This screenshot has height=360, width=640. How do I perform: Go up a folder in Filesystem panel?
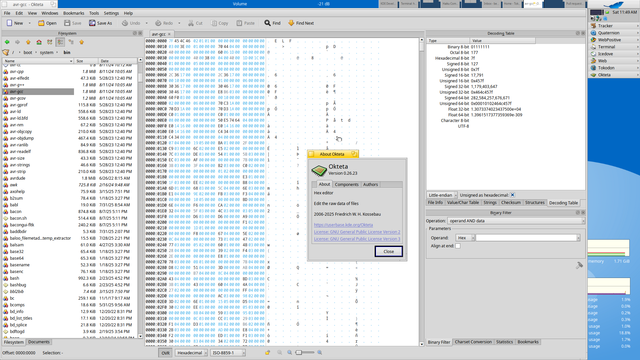pos(28,42)
